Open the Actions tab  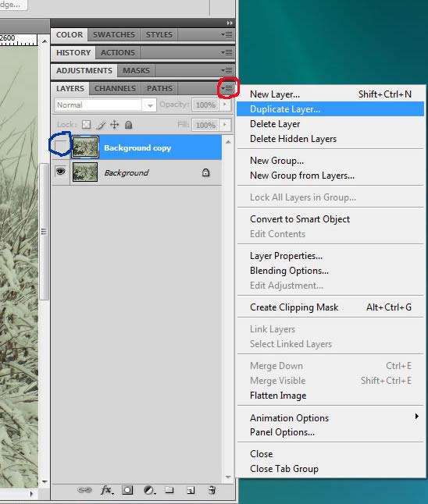[118, 52]
